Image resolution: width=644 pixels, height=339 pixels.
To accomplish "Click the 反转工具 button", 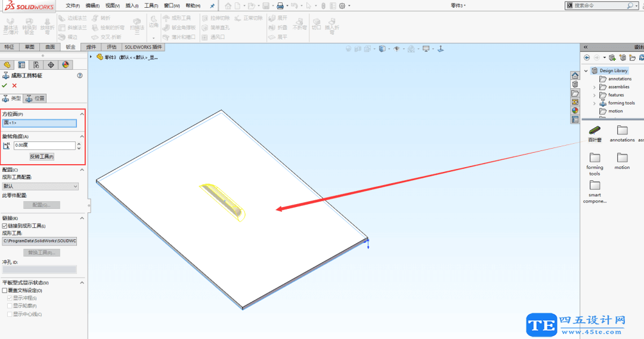I will (x=42, y=156).
